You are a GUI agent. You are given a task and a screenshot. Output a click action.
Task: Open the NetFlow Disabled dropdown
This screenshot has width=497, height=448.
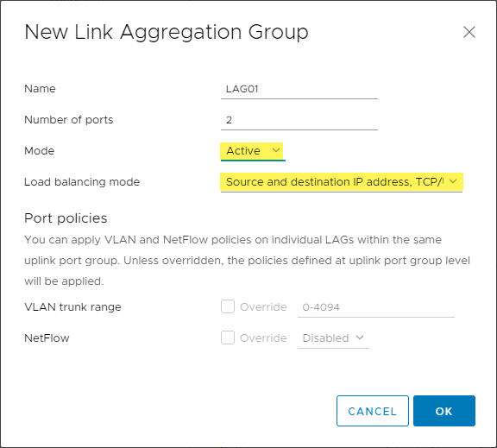click(333, 338)
